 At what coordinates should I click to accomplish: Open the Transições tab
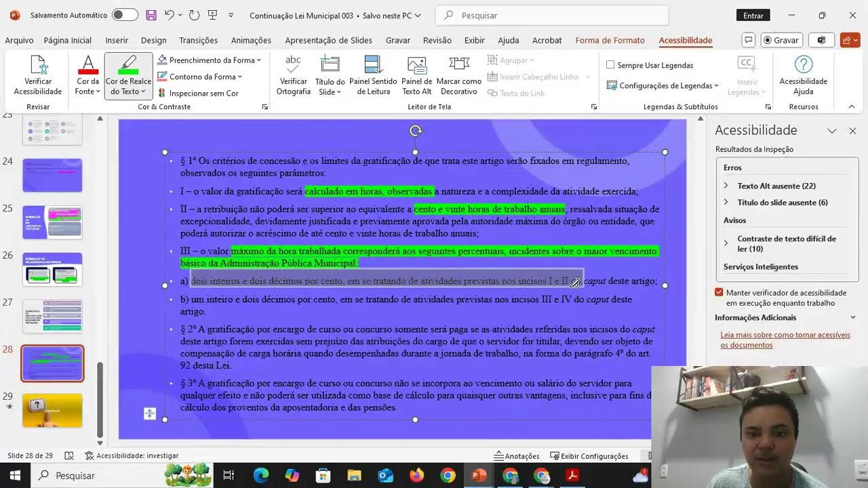pos(199,40)
